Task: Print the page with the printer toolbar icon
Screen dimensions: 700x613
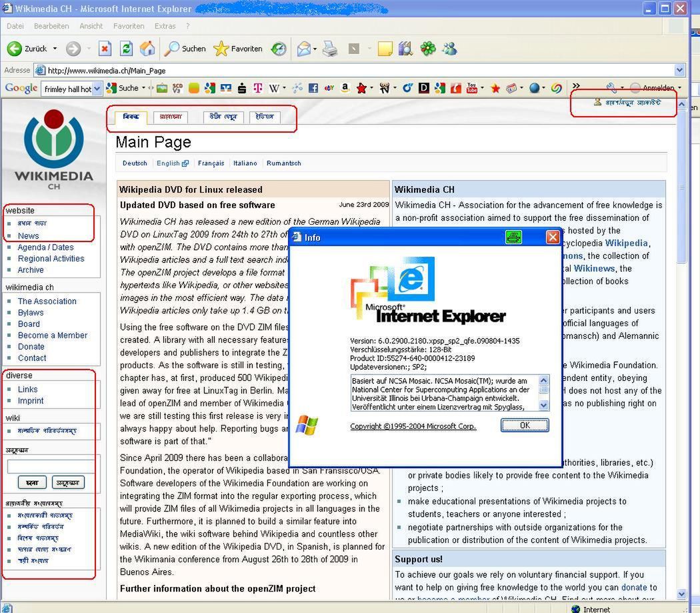Action: pyautogui.click(x=330, y=49)
